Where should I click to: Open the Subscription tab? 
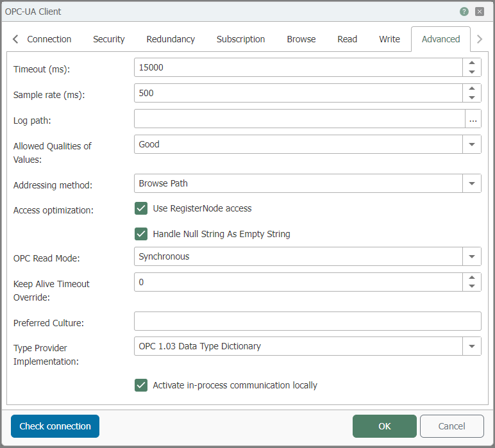point(240,39)
